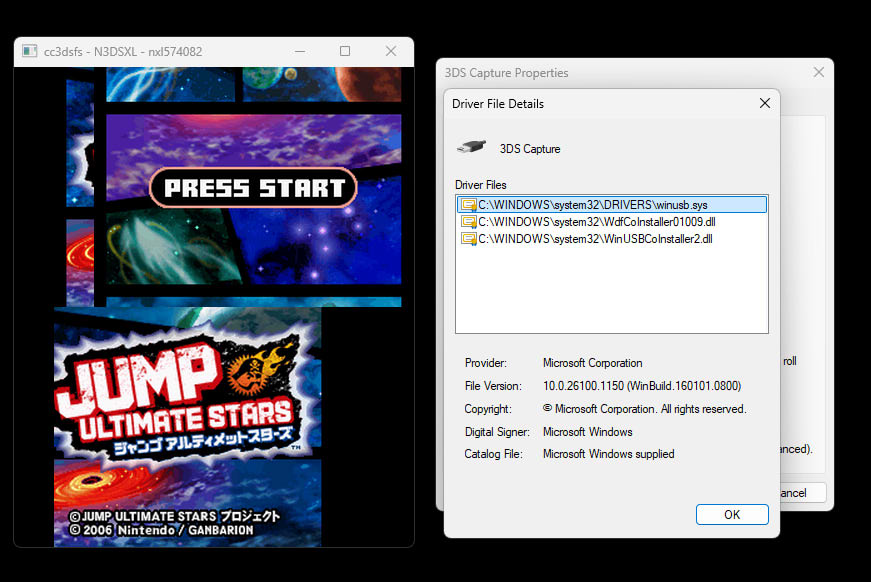871x582 pixels.
Task: Minimize the cc3dsfs window
Action: [x=300, y=51]
